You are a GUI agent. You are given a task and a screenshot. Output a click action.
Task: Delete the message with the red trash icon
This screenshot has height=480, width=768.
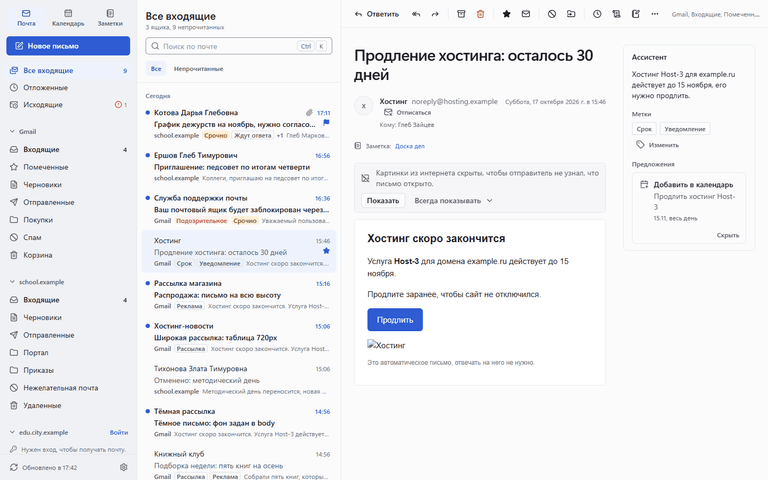[x=480, y=14]
